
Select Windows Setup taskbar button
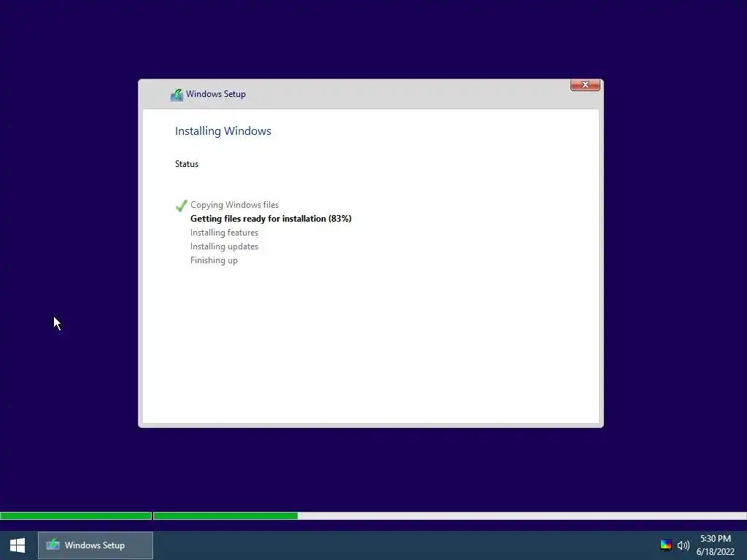(96, 545)
